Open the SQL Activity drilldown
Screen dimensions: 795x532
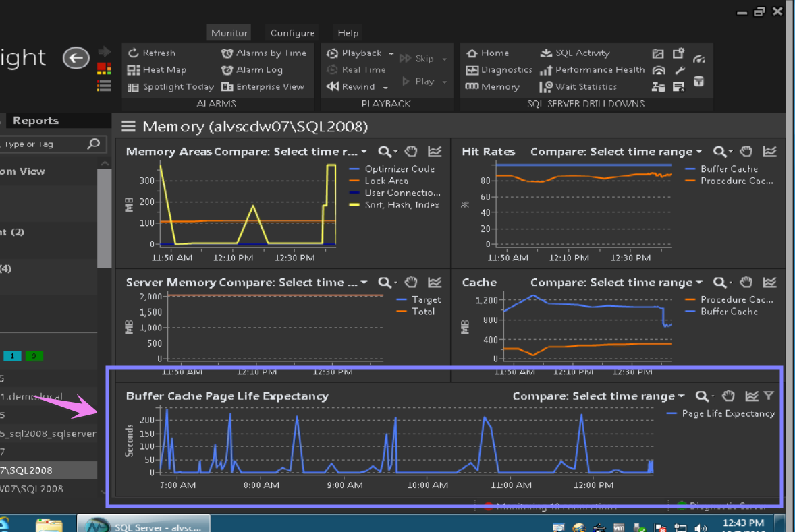point(575,53)
